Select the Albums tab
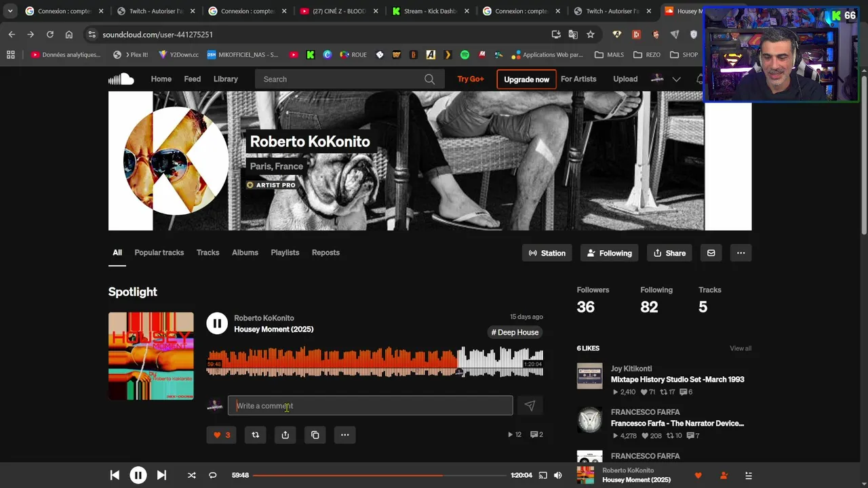This screenshot has width=868, height=488. [x=245, y=253]
